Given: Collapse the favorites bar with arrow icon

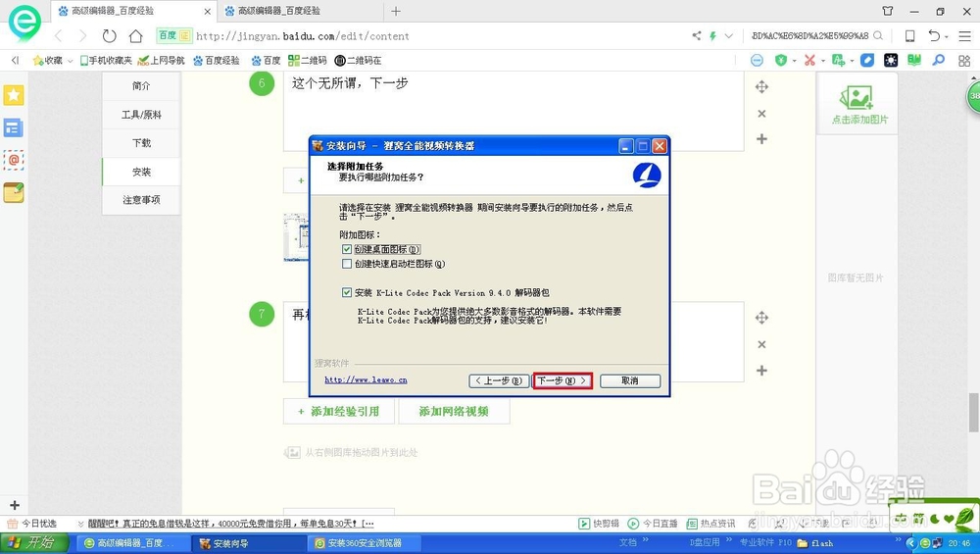Looking at the screenshot, I should pos(15,60).
